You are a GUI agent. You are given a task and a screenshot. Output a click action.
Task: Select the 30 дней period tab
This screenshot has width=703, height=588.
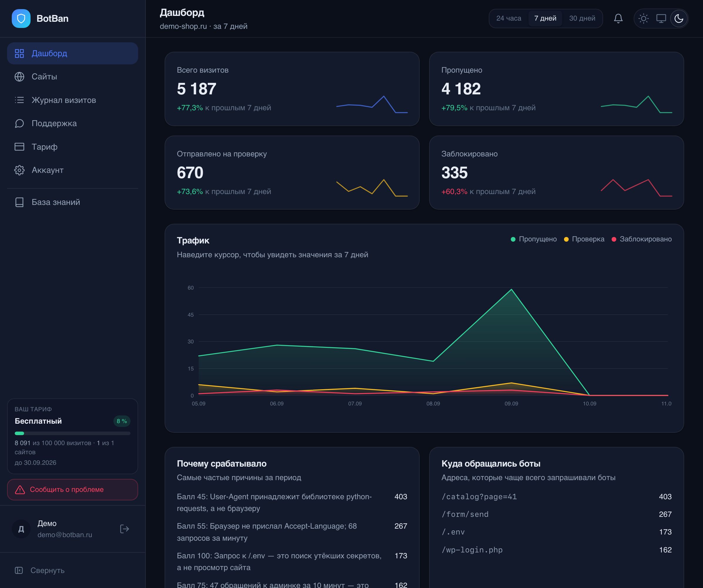click(x=582, y=19)
